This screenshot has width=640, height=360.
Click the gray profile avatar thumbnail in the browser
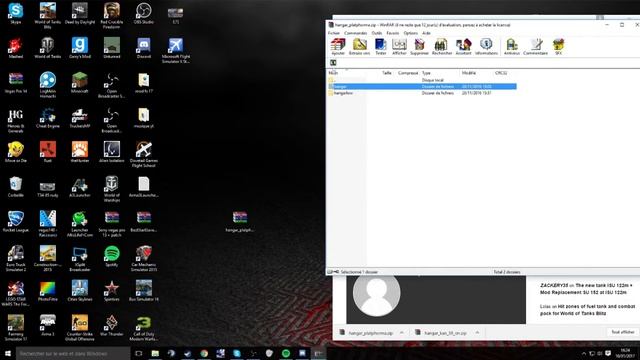pos(376,294)
